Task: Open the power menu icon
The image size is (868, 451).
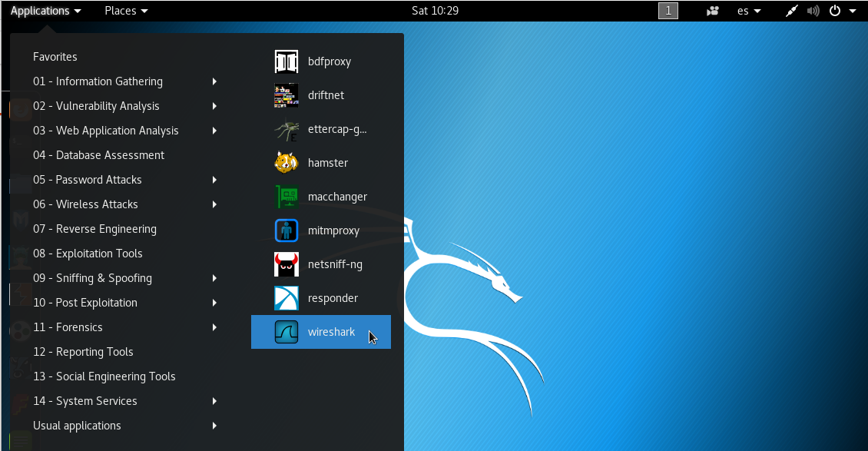Action: pyautogui.click(x=835, y=11)
